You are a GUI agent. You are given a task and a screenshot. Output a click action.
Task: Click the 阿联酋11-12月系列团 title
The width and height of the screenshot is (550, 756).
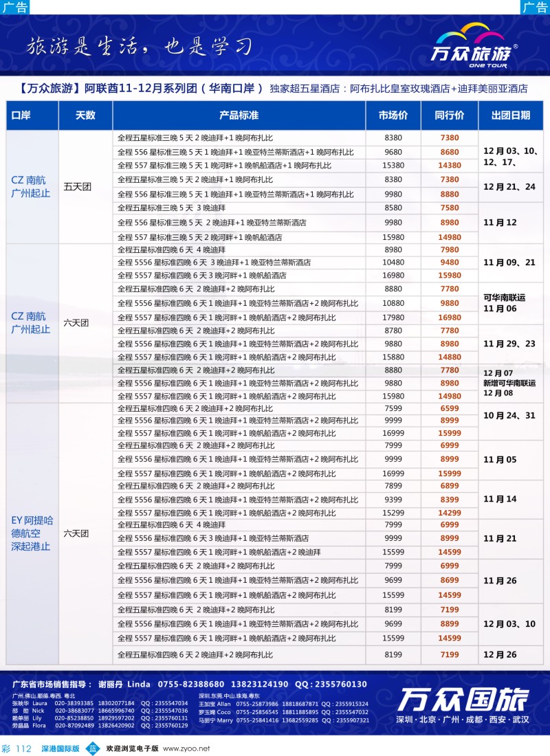[141, 88]
